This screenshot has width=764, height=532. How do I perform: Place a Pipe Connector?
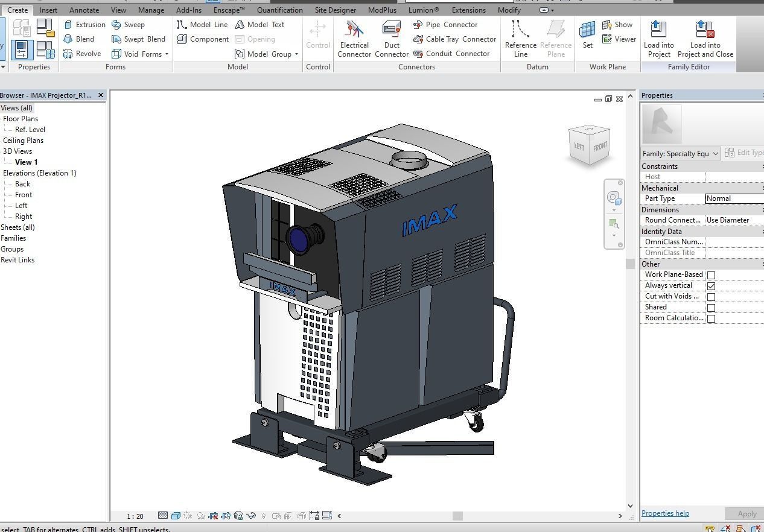coord(445,25)
